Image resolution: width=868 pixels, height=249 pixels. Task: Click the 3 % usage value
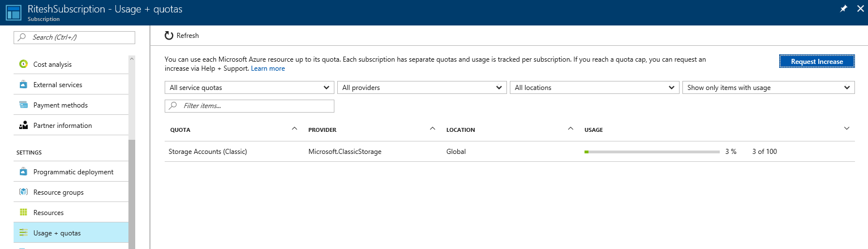[731, 152]
